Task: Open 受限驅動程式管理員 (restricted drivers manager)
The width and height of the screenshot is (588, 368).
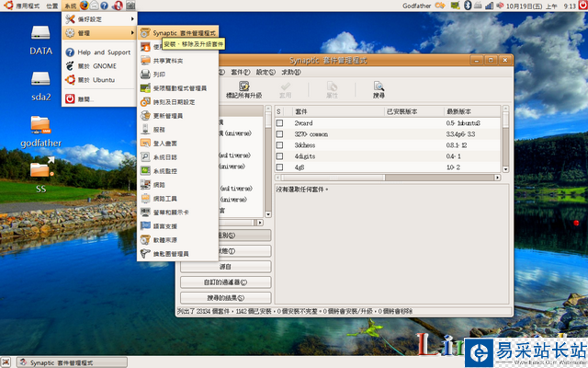Action: (177, 88)
